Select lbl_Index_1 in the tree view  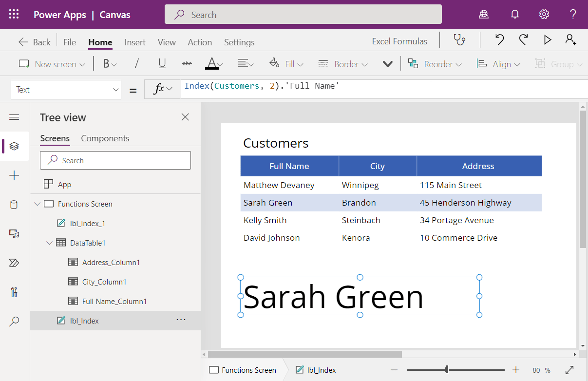[x=88, y=223]
